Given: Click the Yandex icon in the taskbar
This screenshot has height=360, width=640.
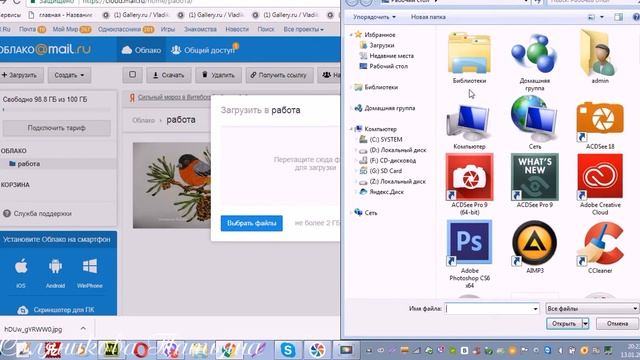Looking at the screenshot, I should pos(52,350).
